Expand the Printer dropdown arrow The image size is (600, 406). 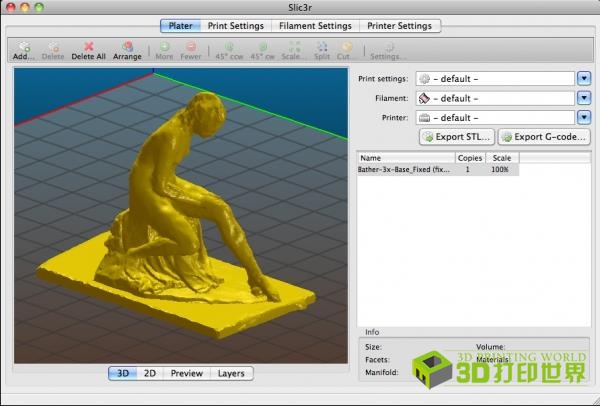point(584,117)
